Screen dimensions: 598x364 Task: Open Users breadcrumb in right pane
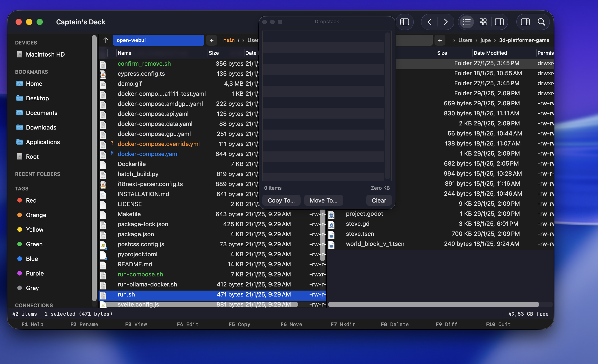[465, 40]
